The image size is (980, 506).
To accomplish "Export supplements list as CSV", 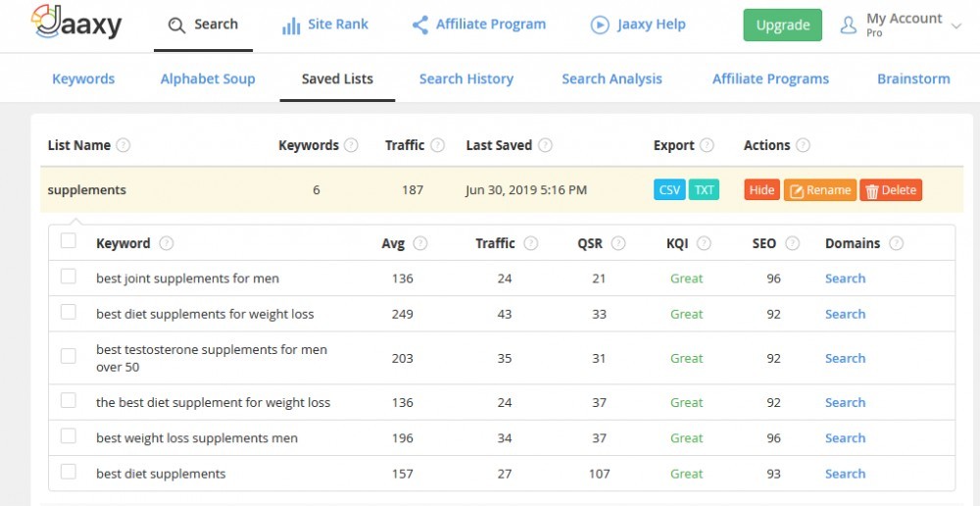I will click(669, 190).
